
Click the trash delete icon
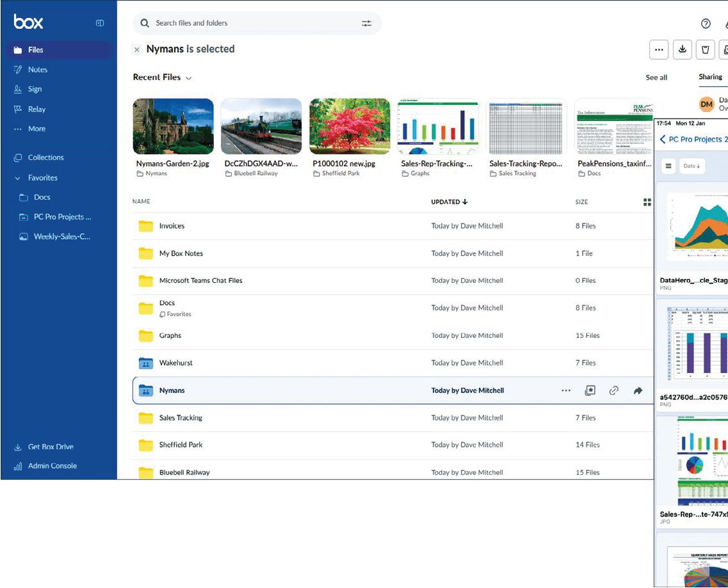click(x=705, y=49)
